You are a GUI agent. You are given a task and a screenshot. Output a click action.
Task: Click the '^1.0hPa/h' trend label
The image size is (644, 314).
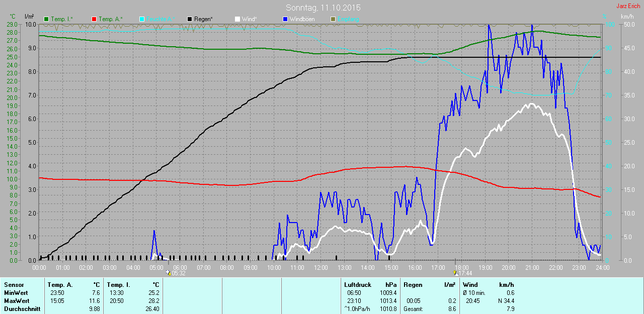(357, 309)
